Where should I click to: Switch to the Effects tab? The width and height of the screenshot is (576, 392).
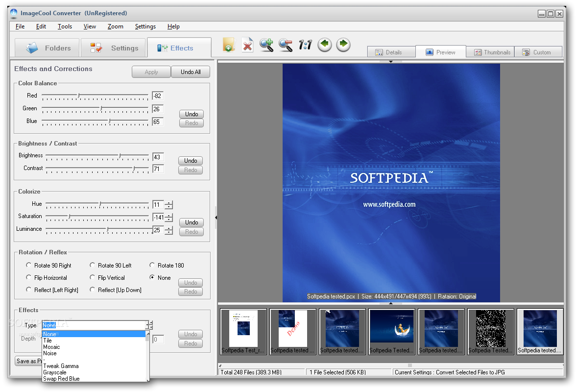pos(179,48)
